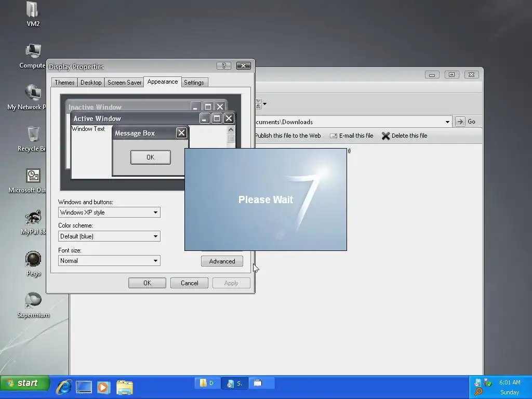Open Internet Explorer from quick launch
The height and width of the screenshot is (399, 532).
pyautogui.click(x=64, y=387)
